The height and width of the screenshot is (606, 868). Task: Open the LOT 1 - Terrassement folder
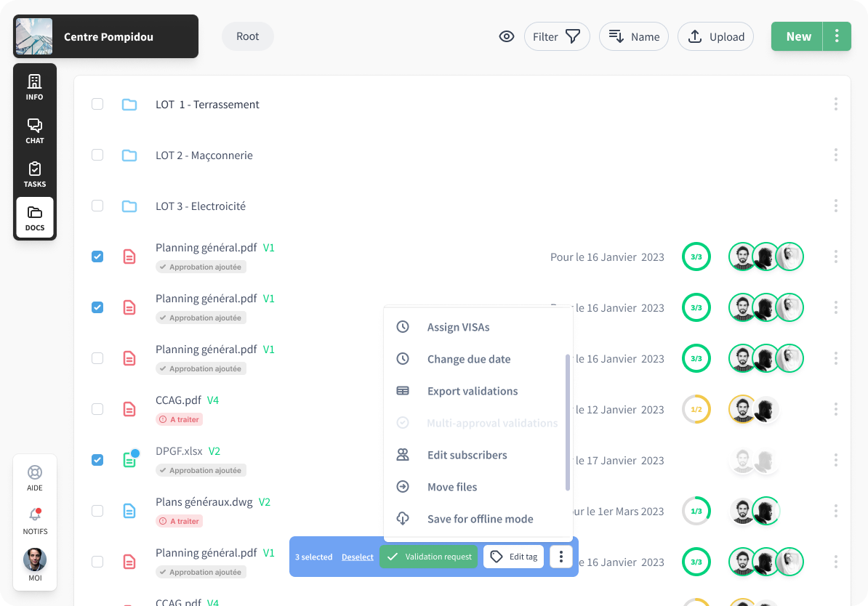pos(207,105)
